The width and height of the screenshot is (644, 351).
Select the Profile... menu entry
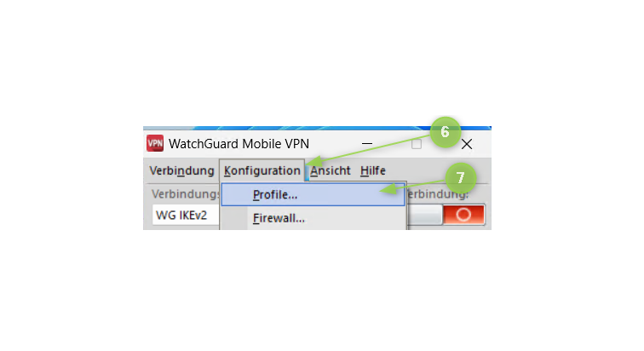[313, 194]
